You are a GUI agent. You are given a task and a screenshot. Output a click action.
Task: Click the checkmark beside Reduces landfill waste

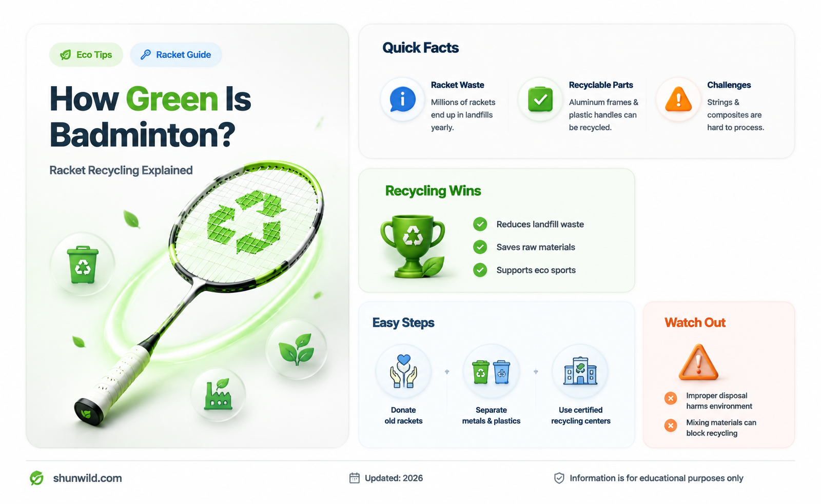[x=480, y=224]
